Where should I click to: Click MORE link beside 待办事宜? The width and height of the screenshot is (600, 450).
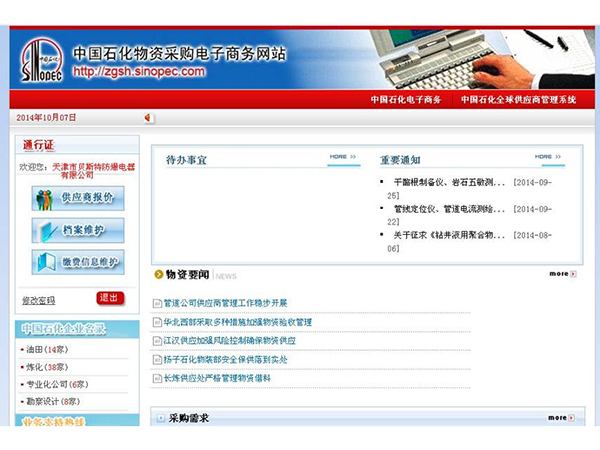tap(343, 157)
